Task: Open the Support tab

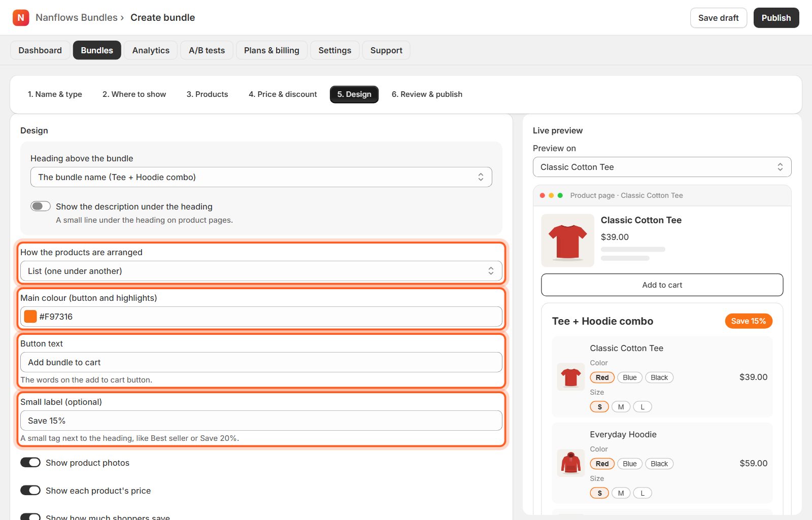Action: click(386, 50)
